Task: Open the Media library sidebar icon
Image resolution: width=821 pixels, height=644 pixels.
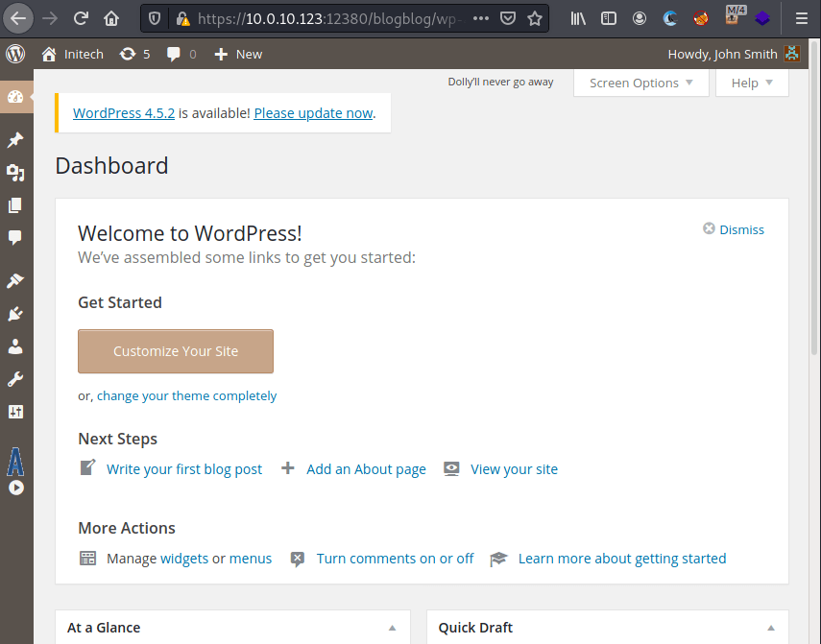Action: click(x=15, y=172)
